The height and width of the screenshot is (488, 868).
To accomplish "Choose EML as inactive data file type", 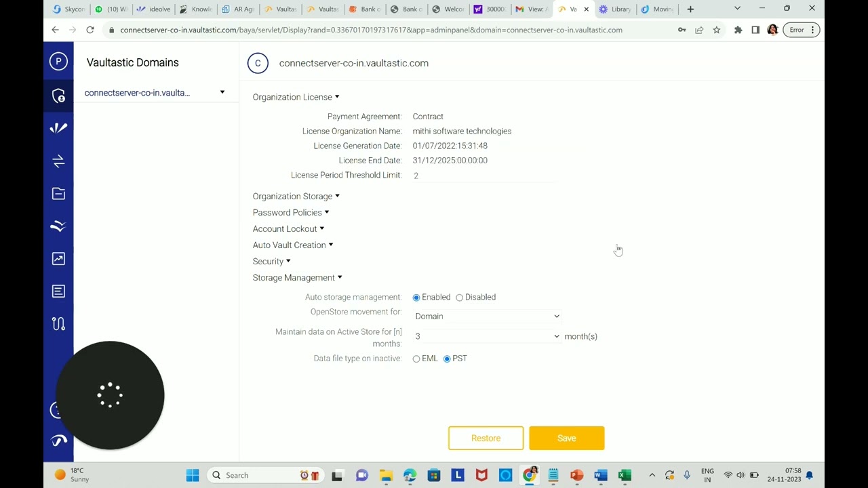I will tap(416, 359).
